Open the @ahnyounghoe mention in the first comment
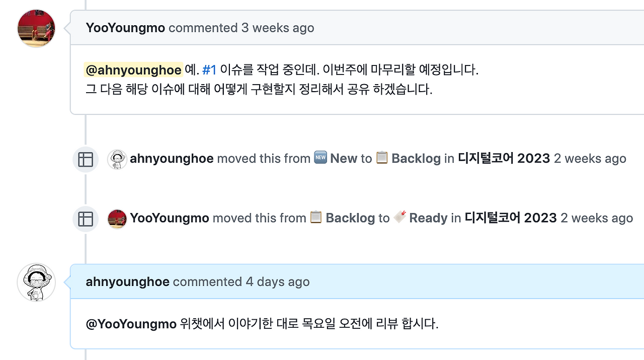 tap(133, 69)
